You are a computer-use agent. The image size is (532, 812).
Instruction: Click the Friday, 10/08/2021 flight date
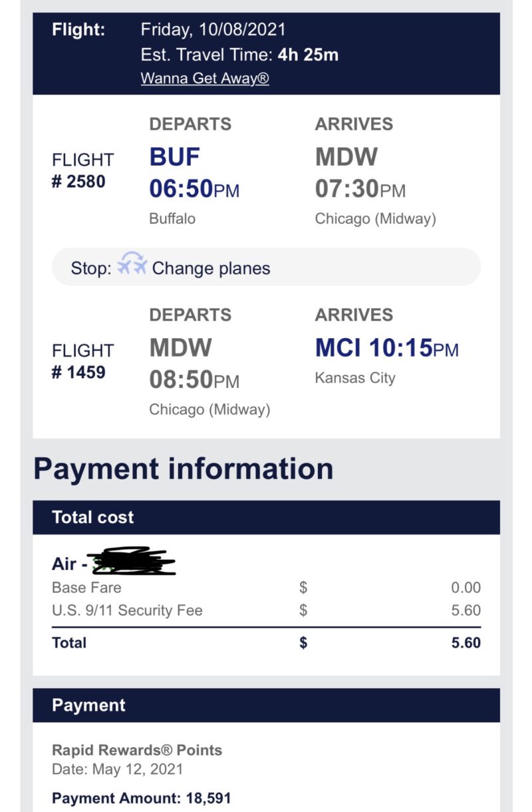[x=213, y=30]
